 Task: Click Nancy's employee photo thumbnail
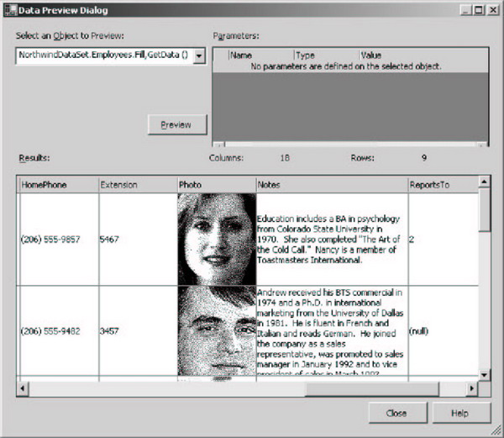point(217,239)
